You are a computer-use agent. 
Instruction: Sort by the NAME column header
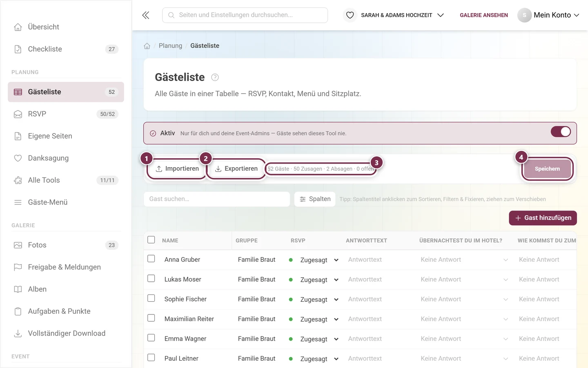coord(170,240)
